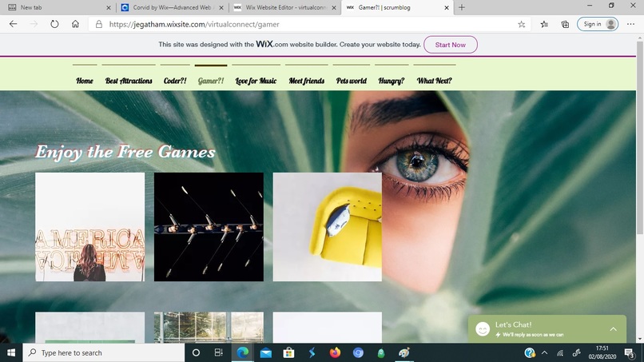Open a new browser tab
This screenshot has width=644, height=362.
(462, 7)
